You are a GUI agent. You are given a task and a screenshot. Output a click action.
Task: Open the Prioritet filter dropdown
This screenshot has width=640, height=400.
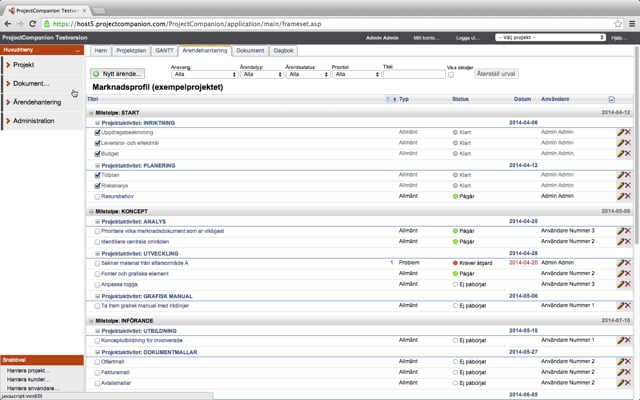[x=356, y=74]
